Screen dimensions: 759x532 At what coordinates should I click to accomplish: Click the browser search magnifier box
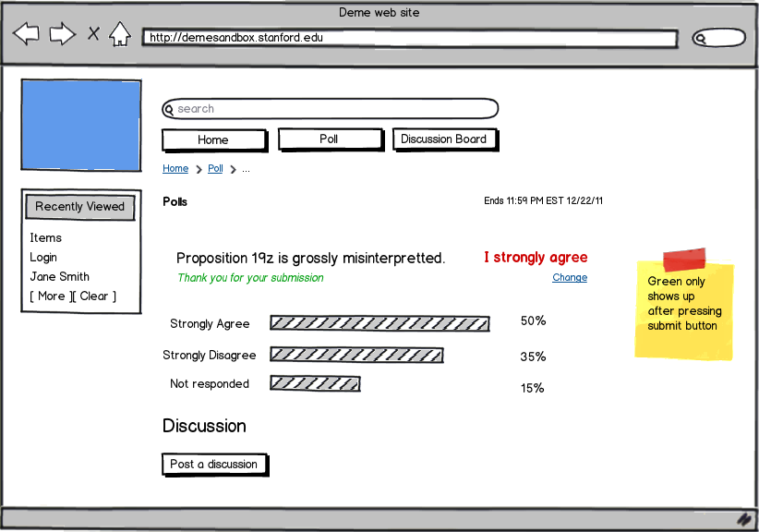(x=718, y=39)
